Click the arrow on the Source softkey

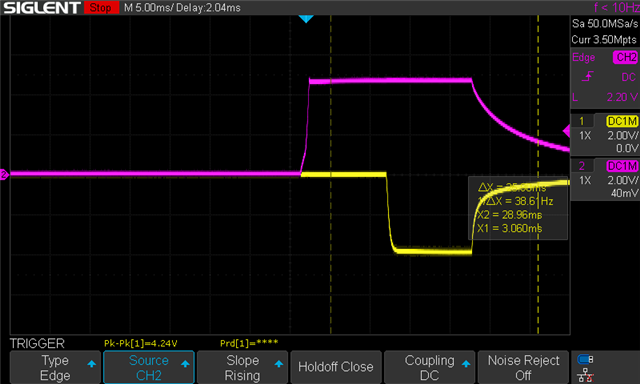pos(185,364)
